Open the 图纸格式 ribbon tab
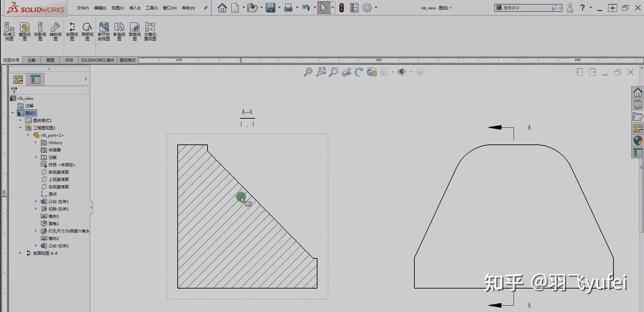Screen dimensions: 644x312 [128, 60]
